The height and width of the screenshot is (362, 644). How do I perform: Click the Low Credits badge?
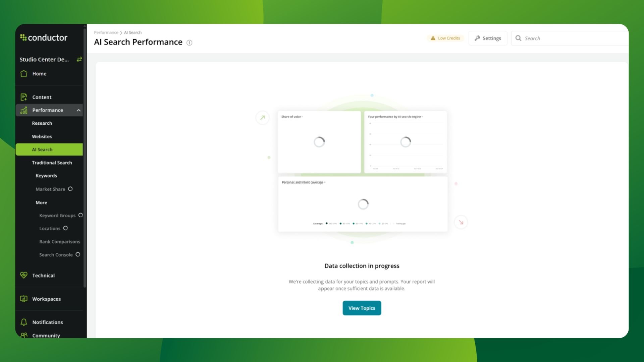click(x=445, y=38)
